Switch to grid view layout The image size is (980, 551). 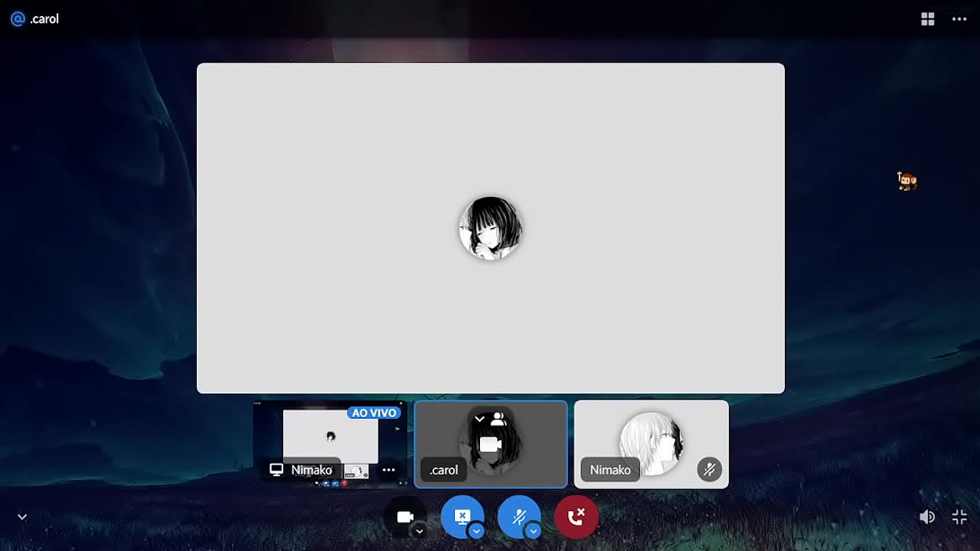927,19
